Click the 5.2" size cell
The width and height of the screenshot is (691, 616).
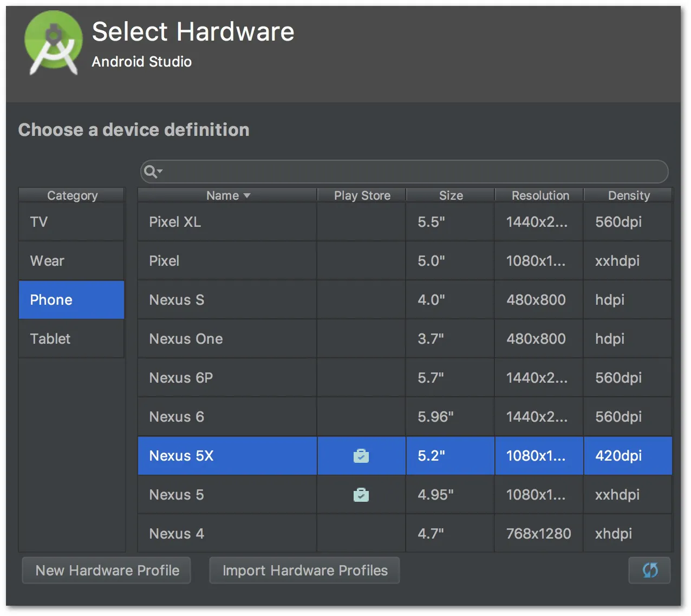click(450, 456)
